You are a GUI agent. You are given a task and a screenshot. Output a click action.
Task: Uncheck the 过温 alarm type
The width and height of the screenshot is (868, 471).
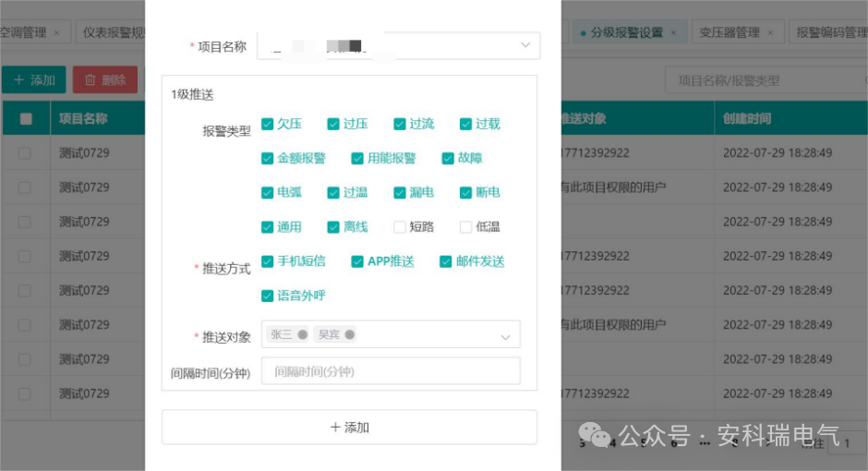coord(333,193)
